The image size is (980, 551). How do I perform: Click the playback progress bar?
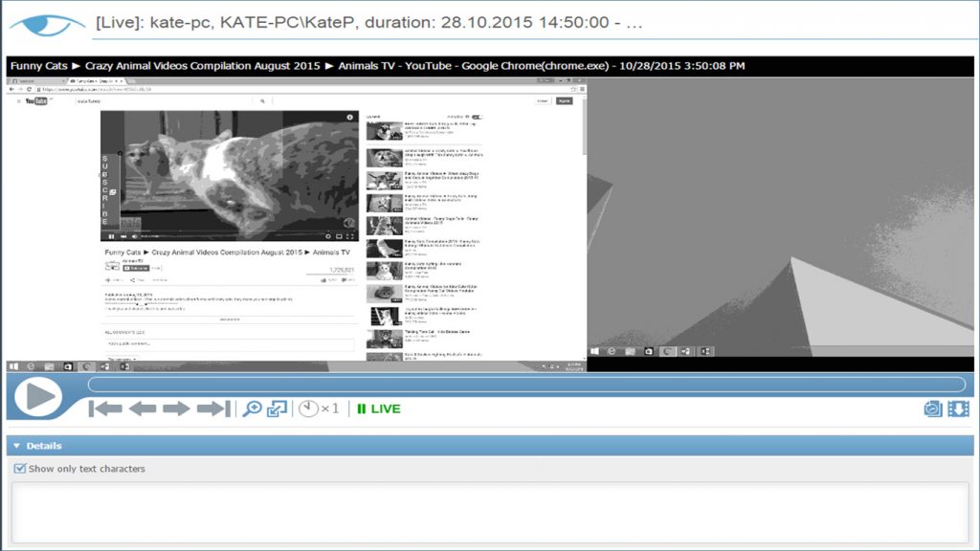click(527, 384)
